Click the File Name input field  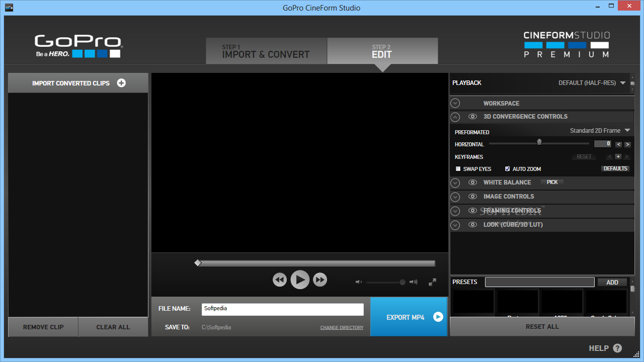click(x=283, y=309)
